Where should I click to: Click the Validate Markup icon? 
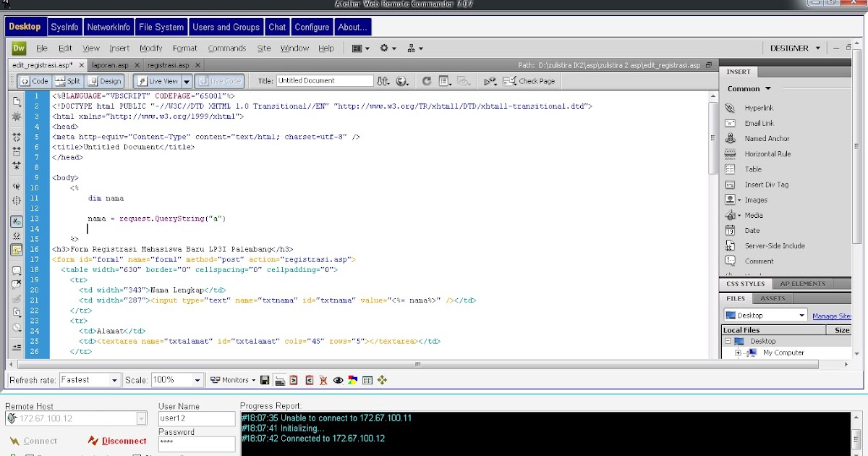[x=490, y=81]
